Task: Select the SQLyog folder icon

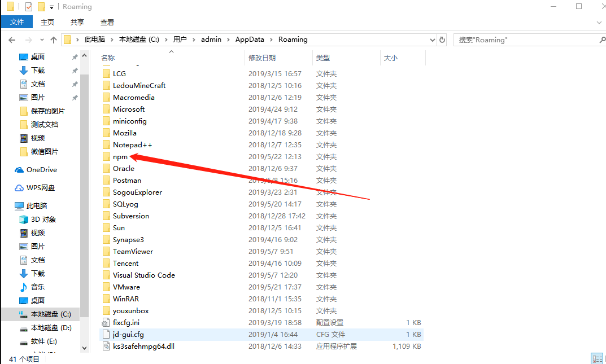Action: point(106,204)
